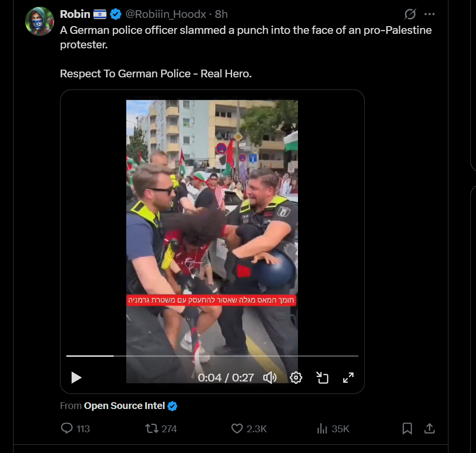Viewport: 476px width, 453px height.
Task: Like the post with 2.3K likes
Action: [x=249, y=428]
